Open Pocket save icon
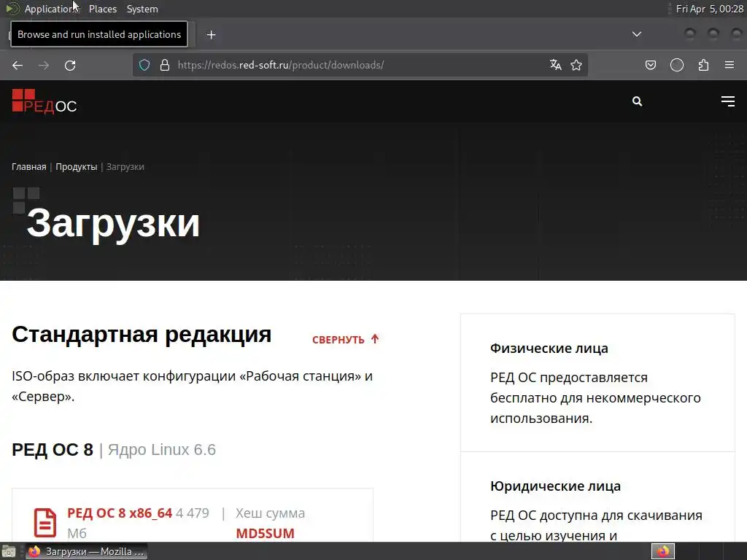The height and width of the screenshot is (560, 747). coord(651,65)
